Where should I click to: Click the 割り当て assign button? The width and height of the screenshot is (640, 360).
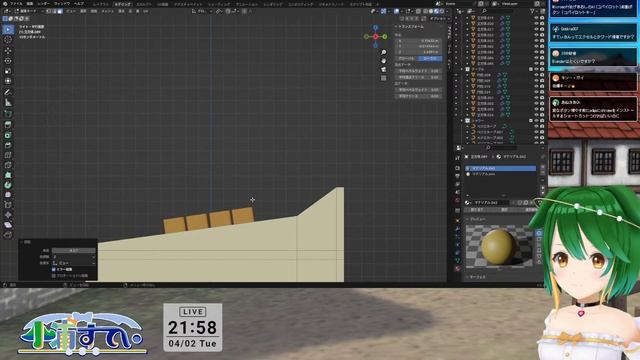477,210
